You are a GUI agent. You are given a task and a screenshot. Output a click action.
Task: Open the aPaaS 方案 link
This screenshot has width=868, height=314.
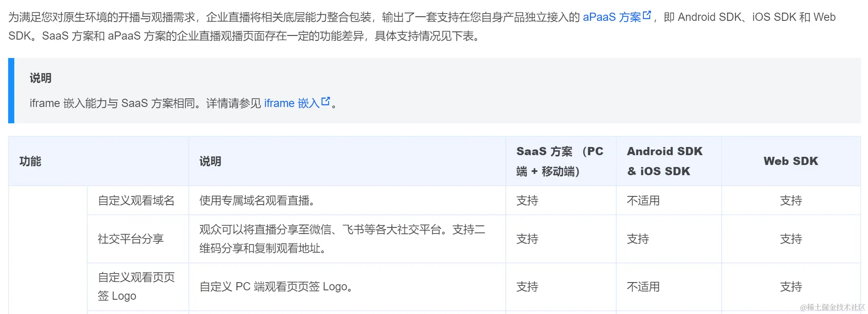[612, 17]
